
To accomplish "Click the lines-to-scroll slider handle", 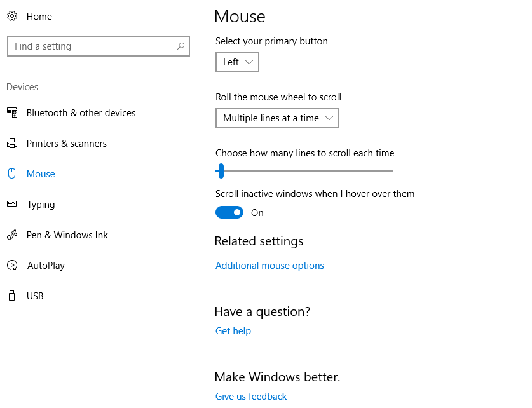I will (x=221, y=171).
